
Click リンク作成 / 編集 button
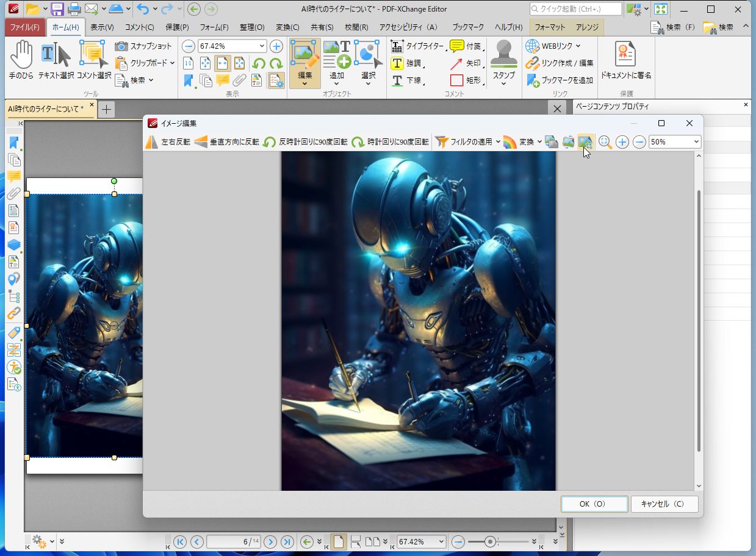[x=560, y=63]
